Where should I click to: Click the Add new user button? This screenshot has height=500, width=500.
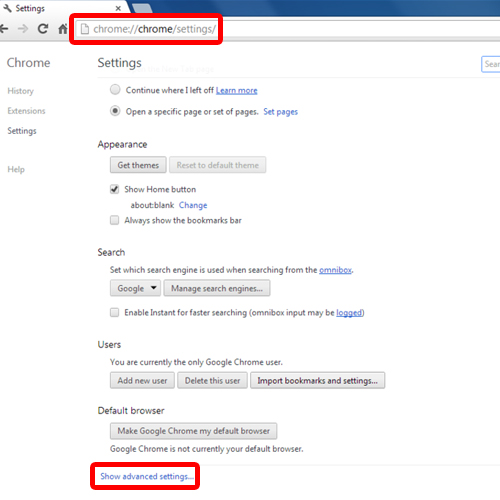coord(142,381)
